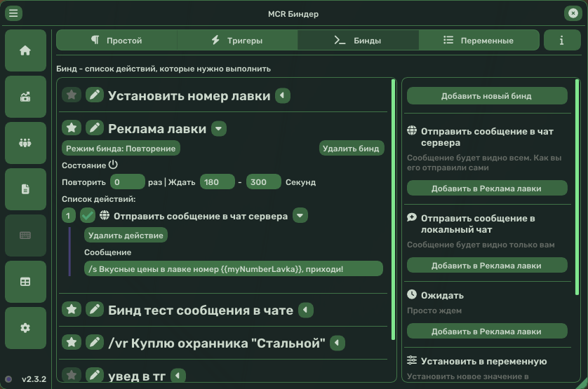Viewport: 588px width, 389px height.
Task: Select the "Бинды" tab
Action: tap(358, 40)
